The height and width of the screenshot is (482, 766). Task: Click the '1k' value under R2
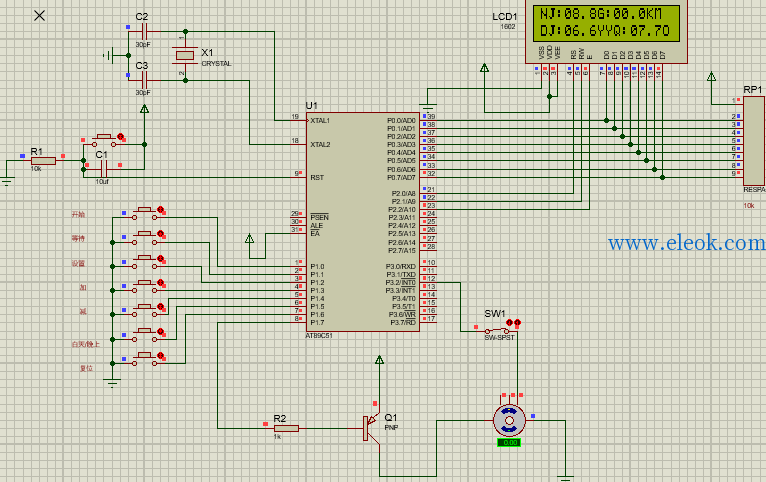point(277,437)
